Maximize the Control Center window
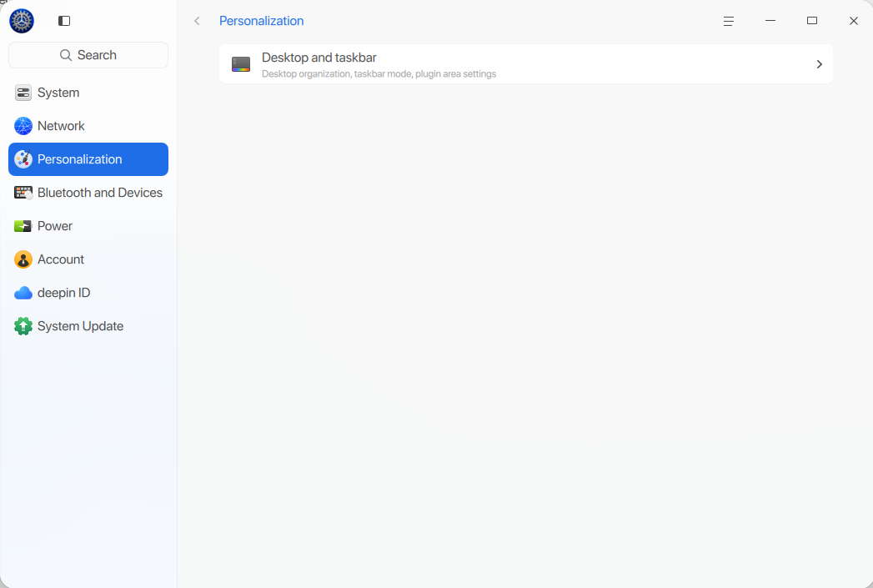Image resolution: width=873 pixels, height=588 pixels. click(812, 21)
